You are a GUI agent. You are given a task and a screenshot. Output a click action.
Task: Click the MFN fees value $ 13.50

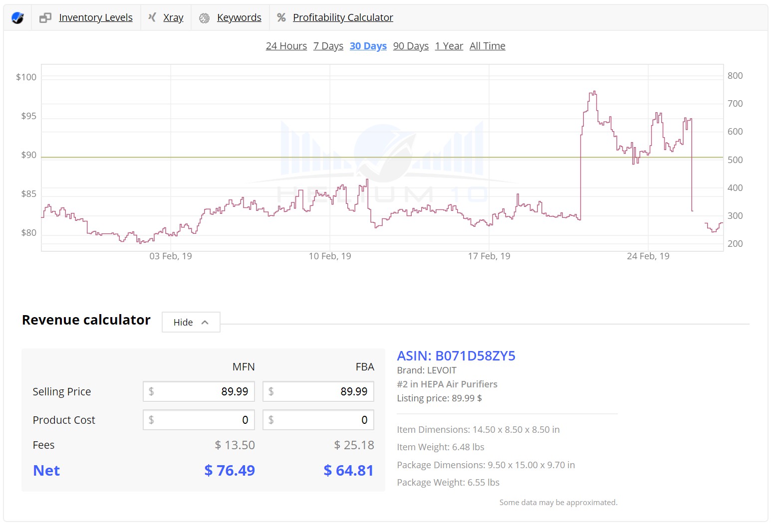(235, 445)
